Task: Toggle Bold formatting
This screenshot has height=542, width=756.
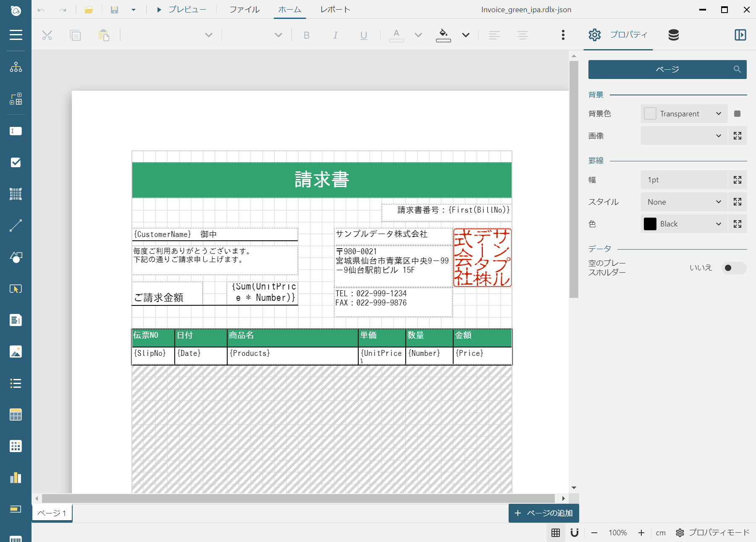Action: 307,35
